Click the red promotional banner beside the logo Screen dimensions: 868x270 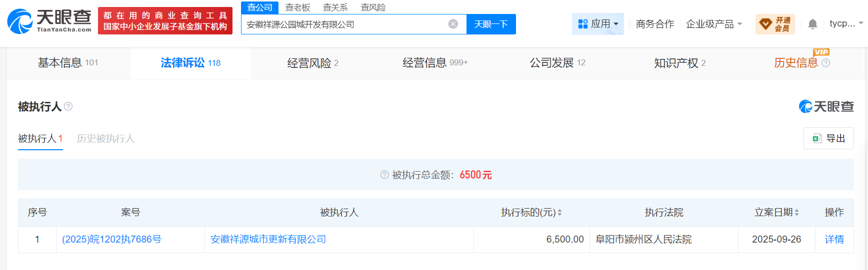click(x=165, y=21)
